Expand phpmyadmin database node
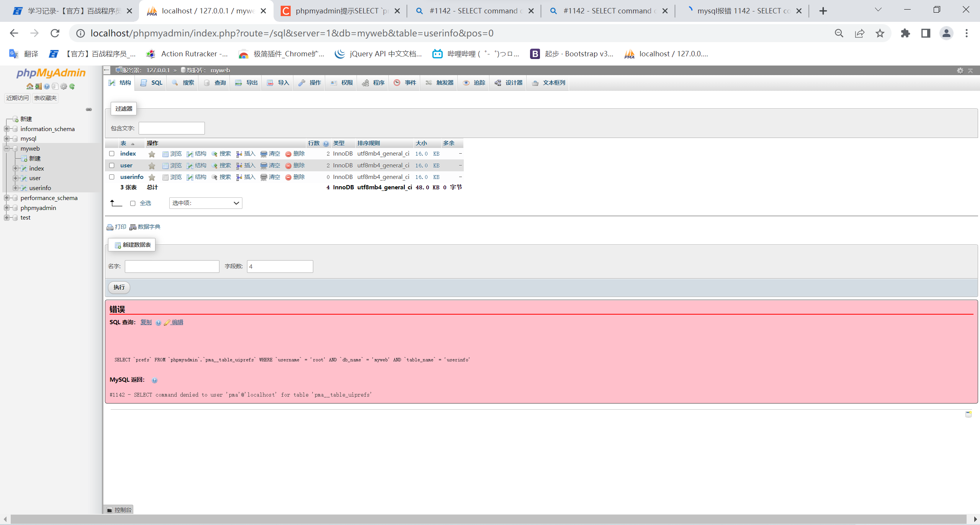 (x=7, y=208)
